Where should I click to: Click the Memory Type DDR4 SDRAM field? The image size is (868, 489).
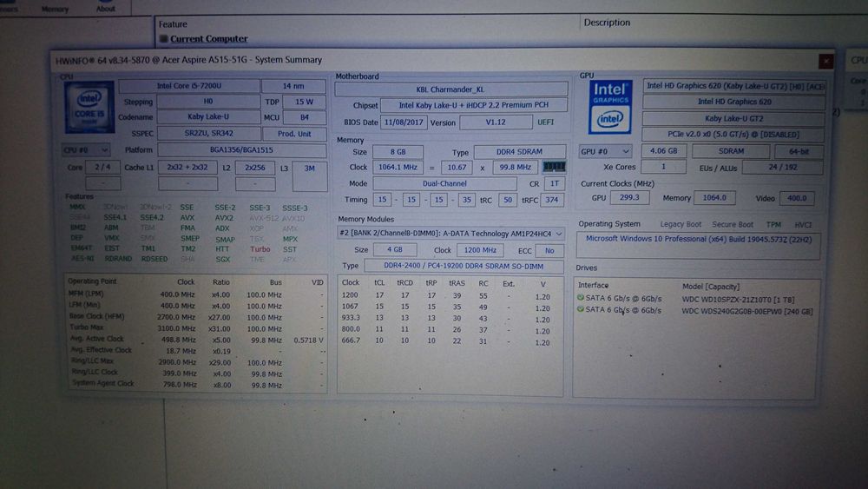[519, 152]
